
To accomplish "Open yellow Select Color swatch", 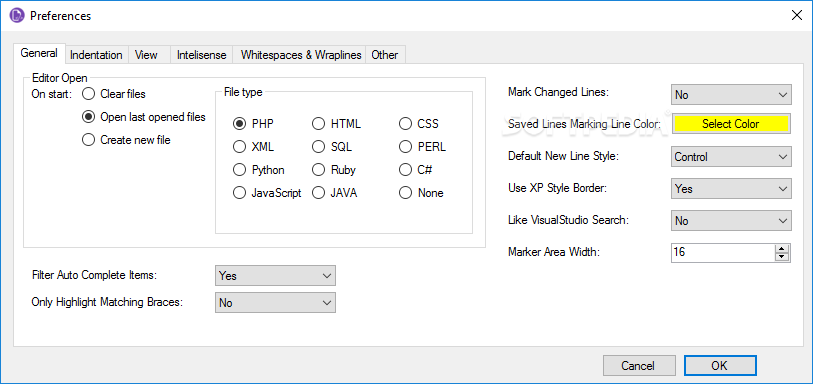I will click(731, 124).
